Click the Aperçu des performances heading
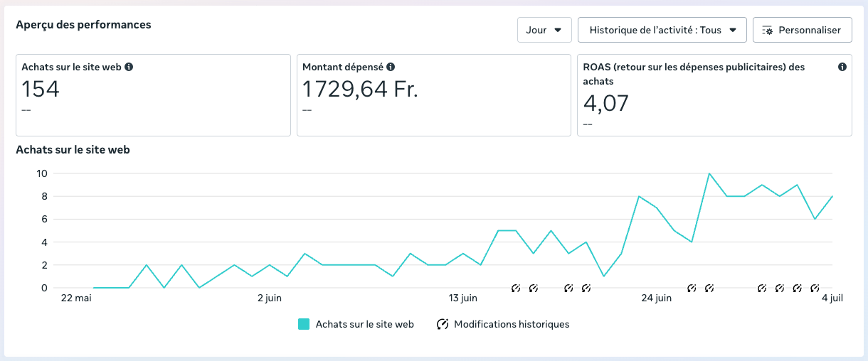The height and width of the screenshot is (361, 868). point(83,25)
